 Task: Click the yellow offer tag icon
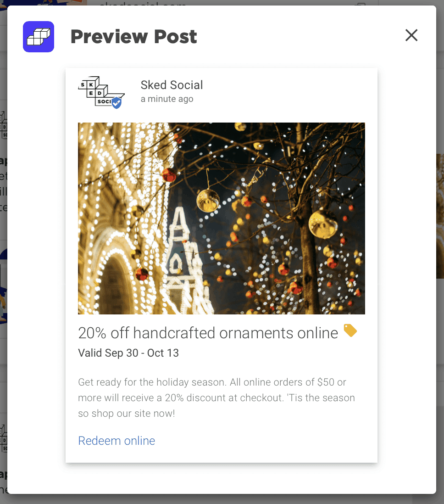coord(350,330)
